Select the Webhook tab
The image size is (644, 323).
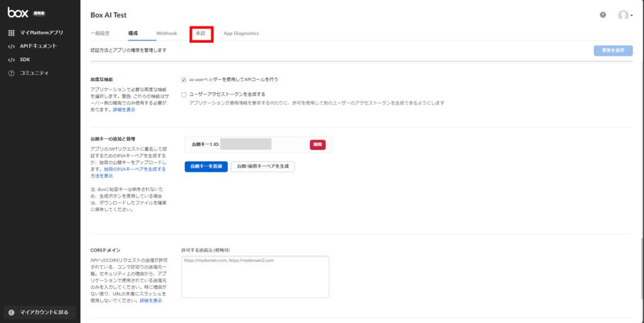pos(167,33)
